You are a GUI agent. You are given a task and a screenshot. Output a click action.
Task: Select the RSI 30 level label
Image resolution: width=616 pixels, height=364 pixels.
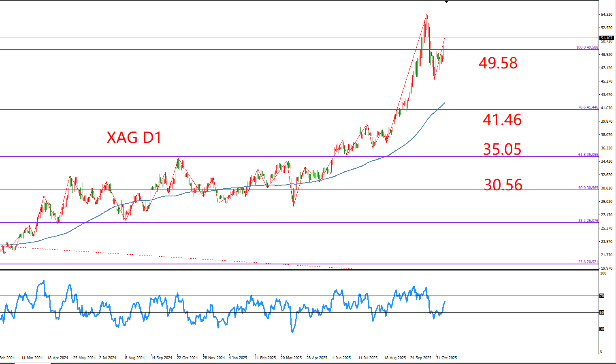click(x=602, y=329)
